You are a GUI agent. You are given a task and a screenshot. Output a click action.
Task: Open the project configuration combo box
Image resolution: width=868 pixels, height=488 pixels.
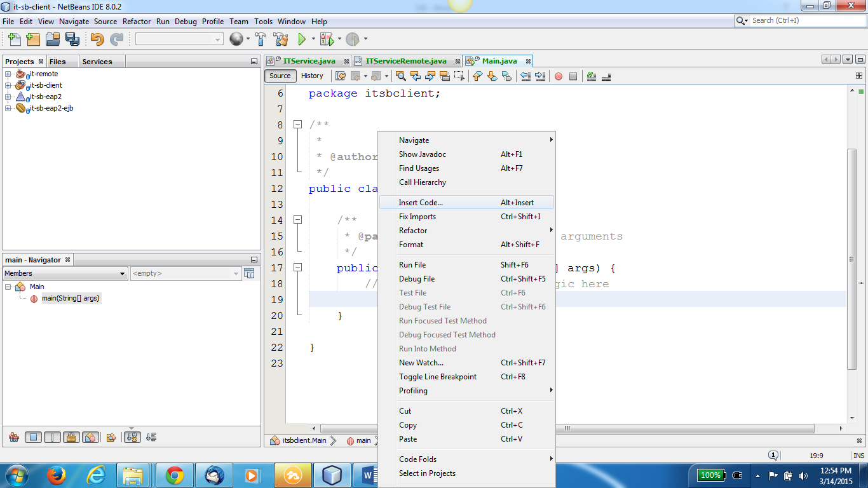(179, 39)
